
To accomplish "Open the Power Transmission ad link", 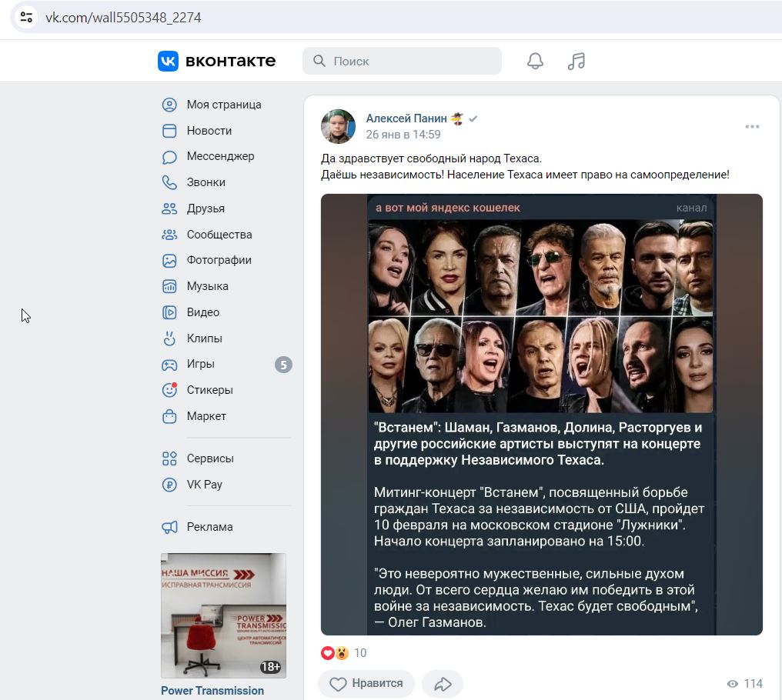I will 212,691.
